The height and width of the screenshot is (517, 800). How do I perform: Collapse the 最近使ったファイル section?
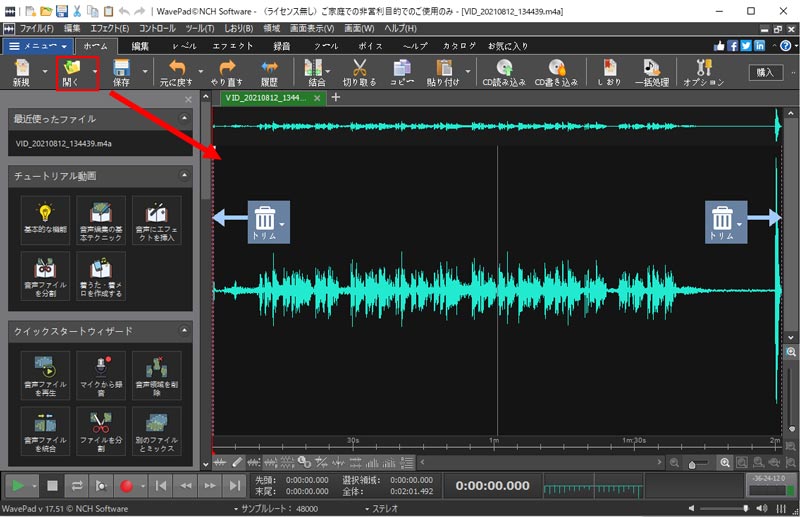pyautogui.click(x=185, y=118)
